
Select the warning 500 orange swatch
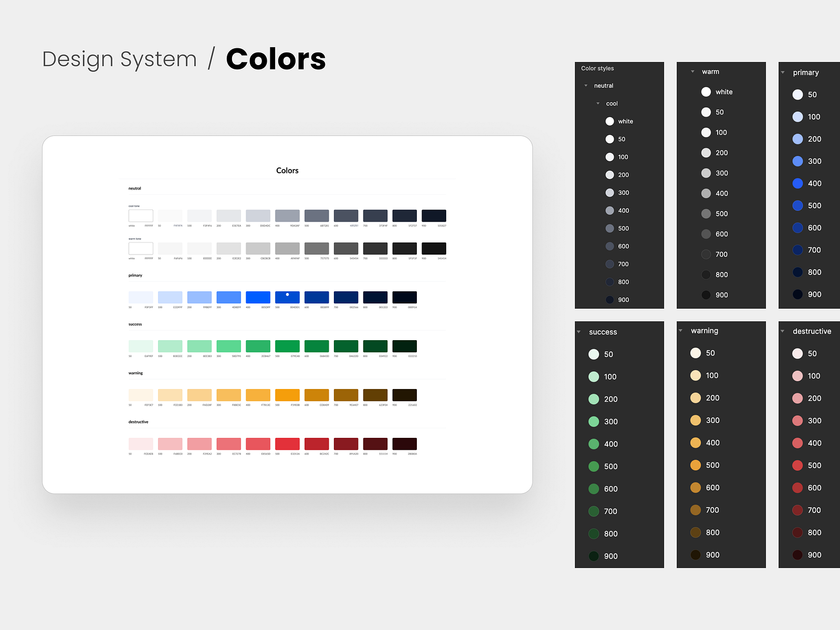point(696,465)
